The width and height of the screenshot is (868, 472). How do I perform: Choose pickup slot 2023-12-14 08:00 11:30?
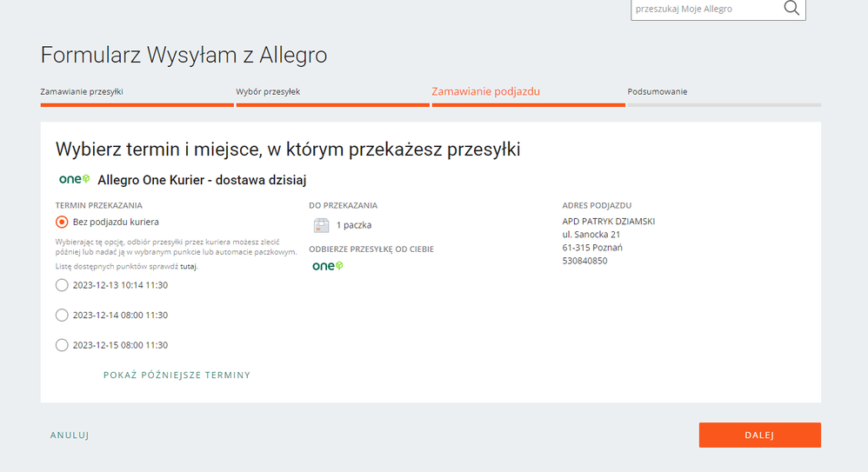[x=62, y=315]
